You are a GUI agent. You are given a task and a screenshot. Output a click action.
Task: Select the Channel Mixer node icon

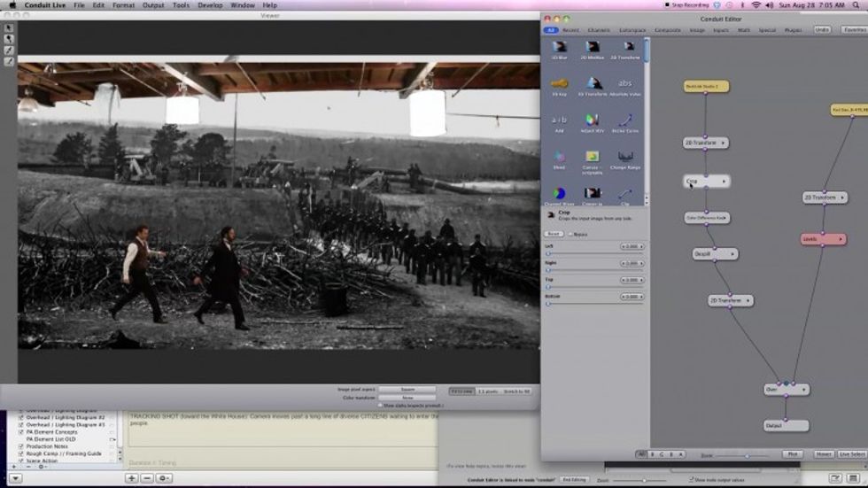pos(559,193)
